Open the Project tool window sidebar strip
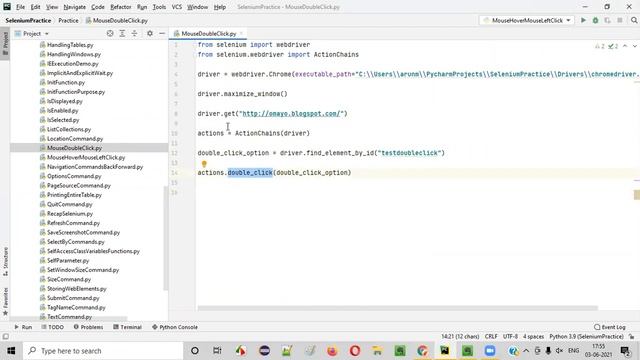 pyautogui.click(x=5, y=43)
